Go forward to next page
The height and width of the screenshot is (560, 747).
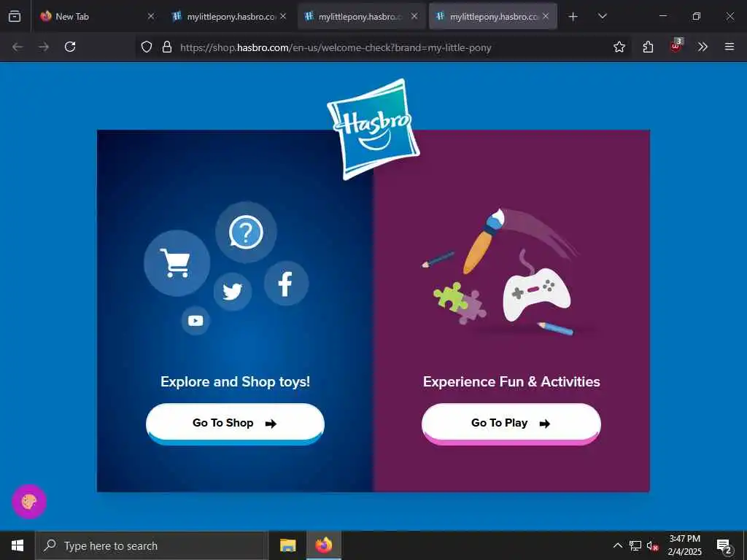click(44, 47)
